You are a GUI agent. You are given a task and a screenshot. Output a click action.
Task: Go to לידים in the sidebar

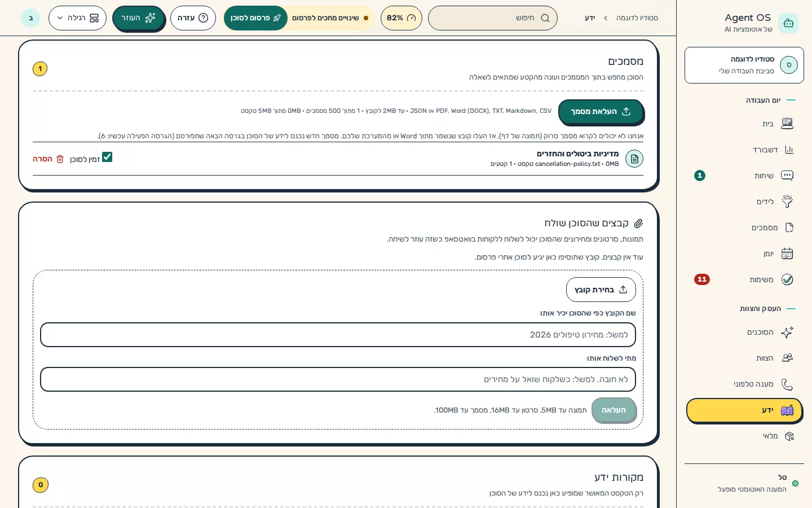pyautogui.click(x=744, y=202)
